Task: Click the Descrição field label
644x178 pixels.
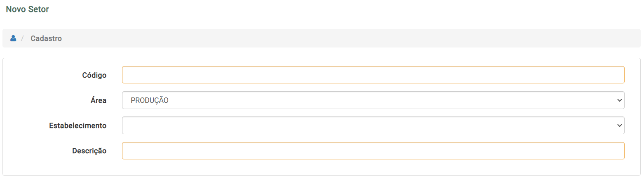Action: (x=89, y=151)
